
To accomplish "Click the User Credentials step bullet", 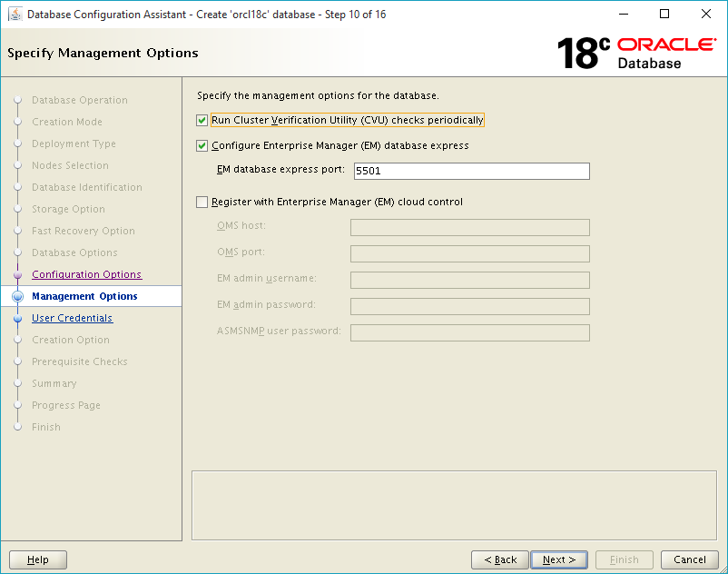I will coord(17,319).
